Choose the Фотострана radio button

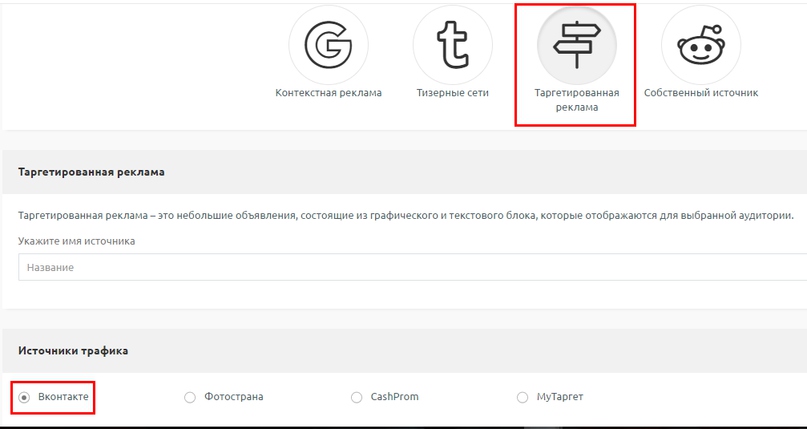[190, 398]
